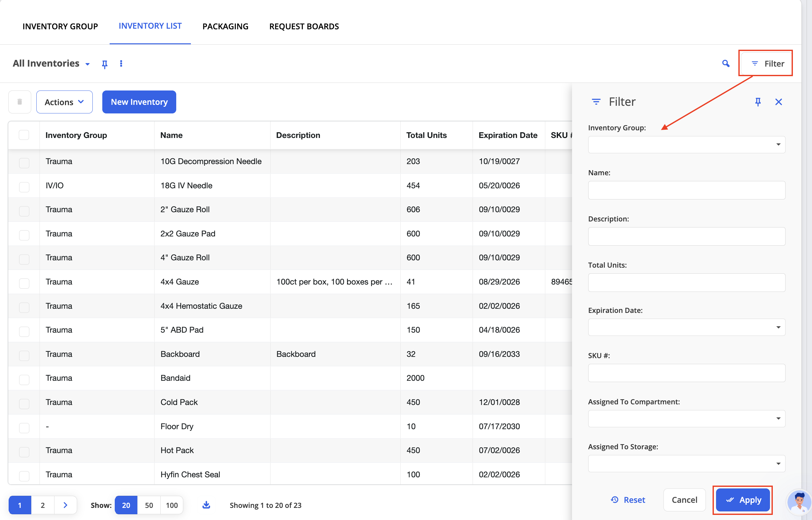Check the 10G Decompression Needle row

pyautogui.click(x=24, y=163)
